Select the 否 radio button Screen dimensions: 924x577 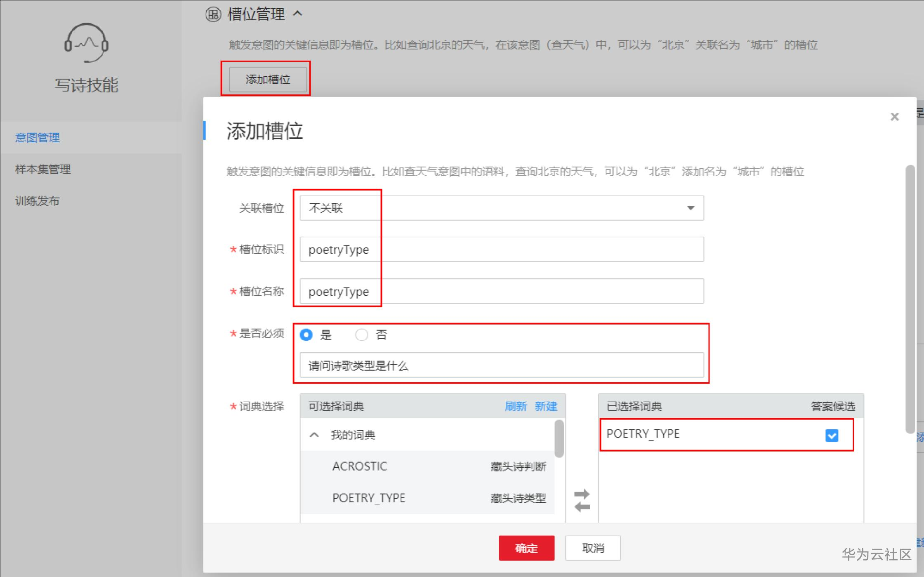tap(361, 334)
